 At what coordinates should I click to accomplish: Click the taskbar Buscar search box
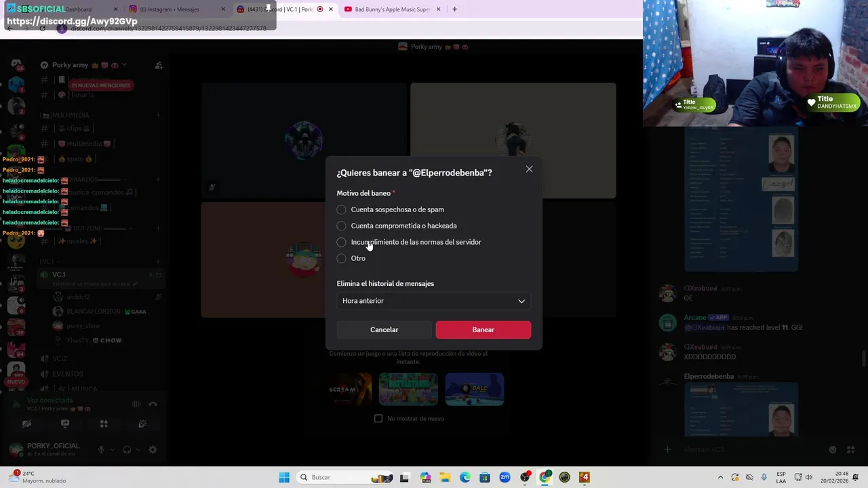[x=346, y=477]
